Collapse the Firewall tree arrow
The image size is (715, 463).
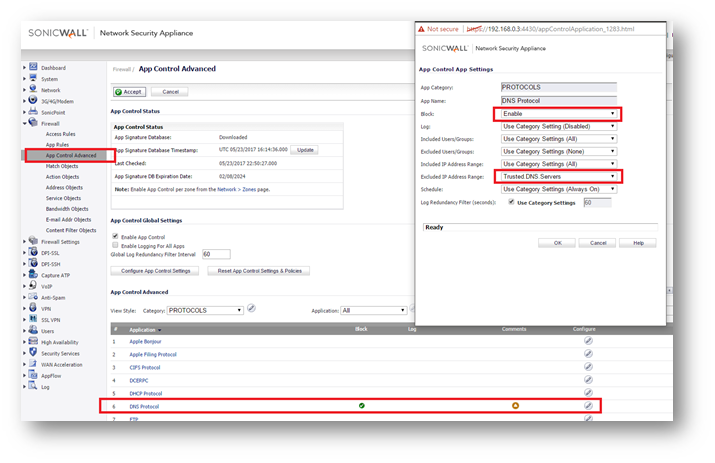[x=25, y=123]
